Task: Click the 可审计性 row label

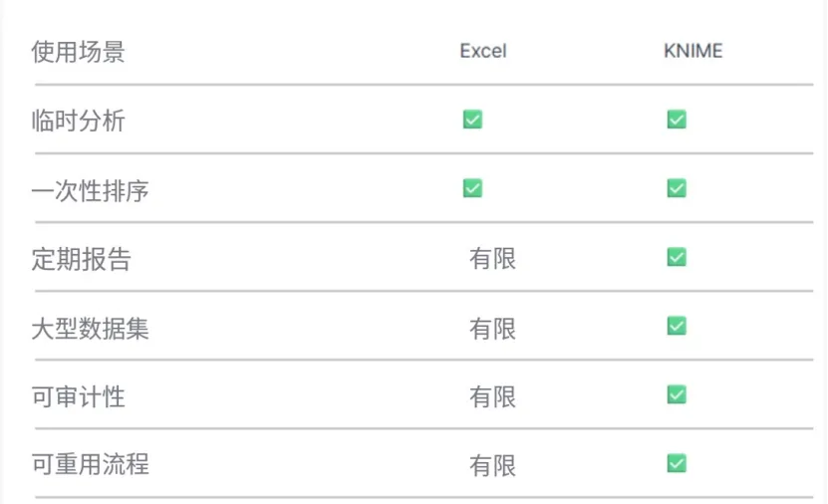Action: pyautogui.click(x=79, y=396)
